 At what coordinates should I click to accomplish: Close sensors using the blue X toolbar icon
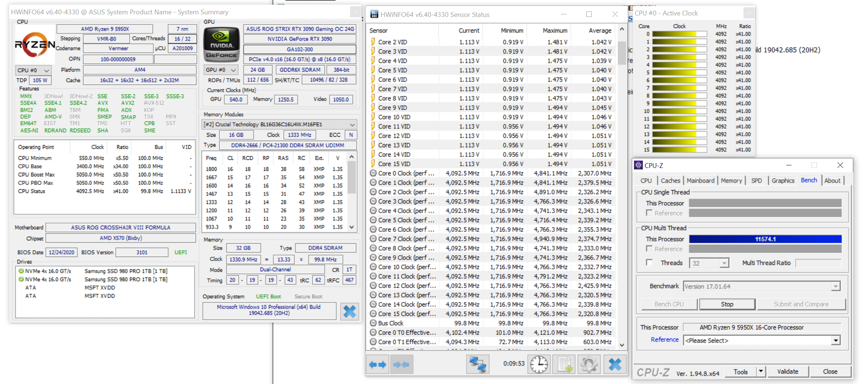tap(615, 365)
